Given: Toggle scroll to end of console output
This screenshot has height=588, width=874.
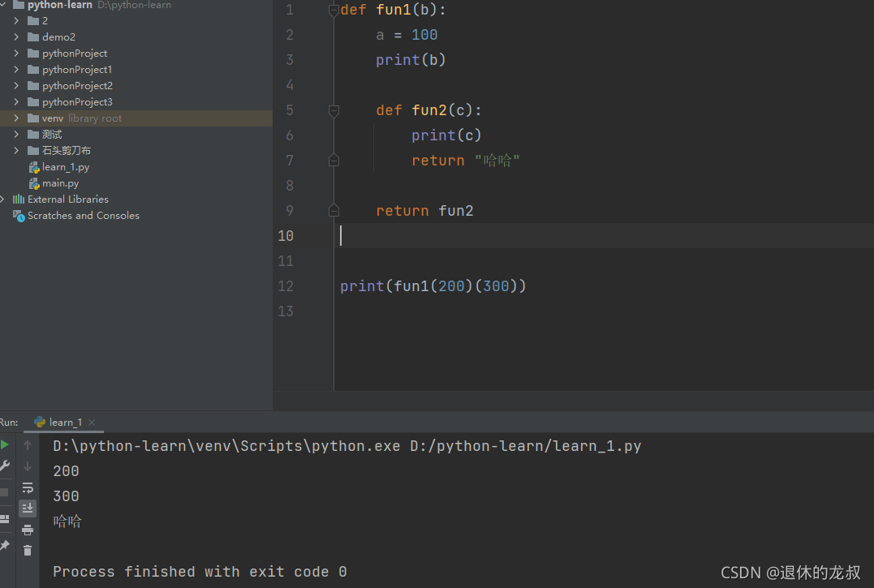Looking at the screenshot, I should [28, 508].
